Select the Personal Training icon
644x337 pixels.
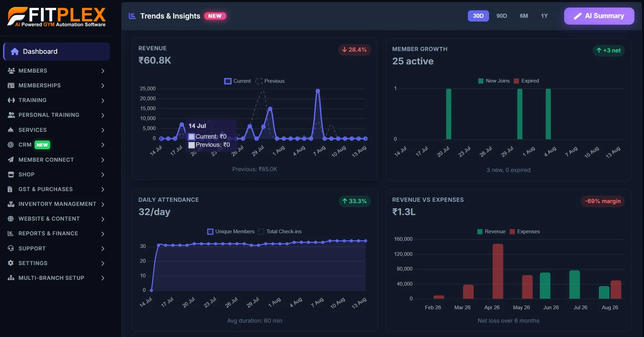(11, 115)
